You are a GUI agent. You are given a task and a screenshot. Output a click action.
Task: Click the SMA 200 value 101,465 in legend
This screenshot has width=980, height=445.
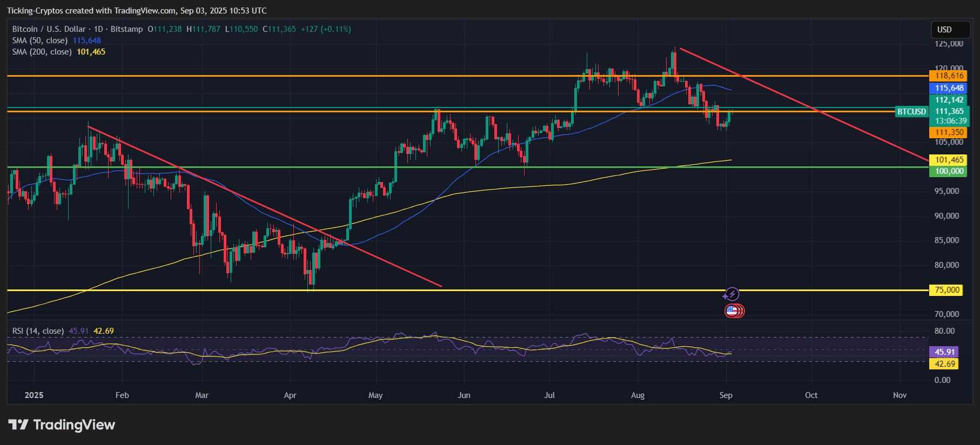(x=91, y=52)
